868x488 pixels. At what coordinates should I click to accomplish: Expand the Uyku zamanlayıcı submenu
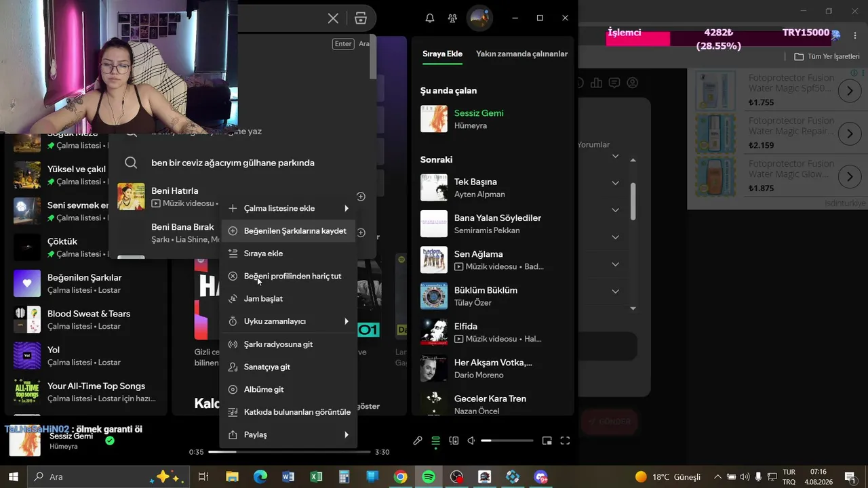288,321
